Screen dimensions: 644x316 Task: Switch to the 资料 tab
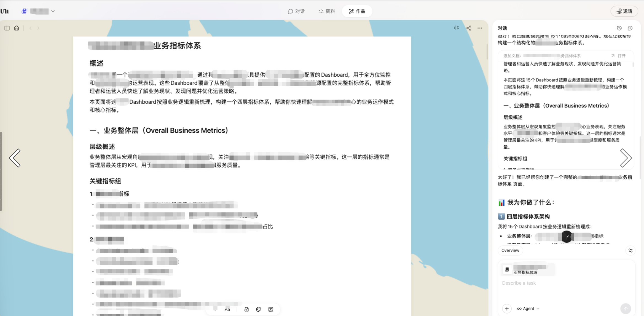[326, 11]
